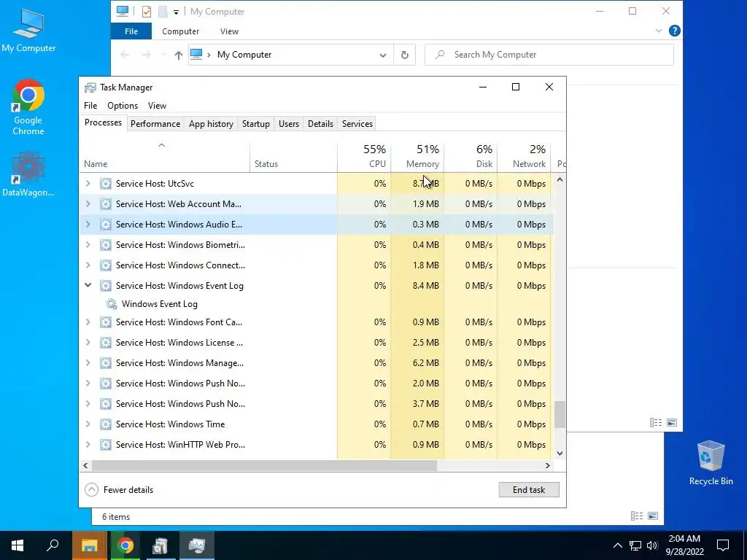Image resolution: width=747 pixels, height=560 pixels.
Task: Click the Explorer help question mark icon
Action: (674, 31)
